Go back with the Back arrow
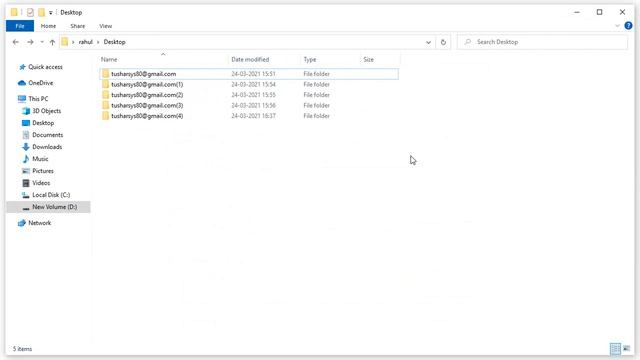640x360 pixels. [16, 42]
